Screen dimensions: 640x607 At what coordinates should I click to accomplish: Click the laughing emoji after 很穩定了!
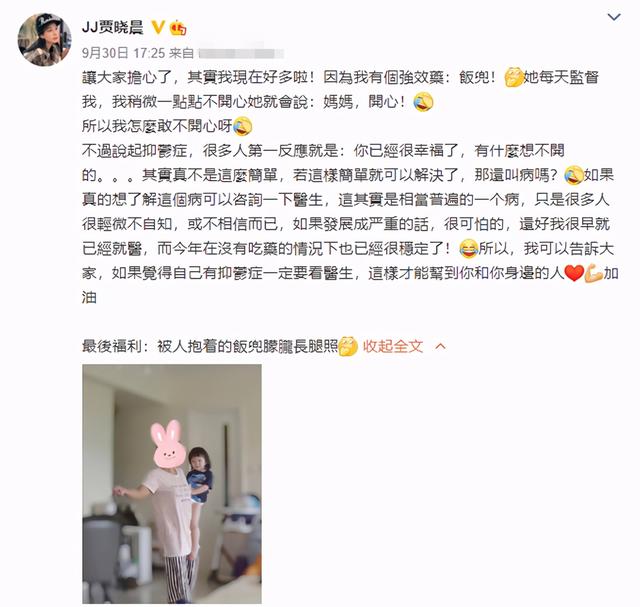[x=468, y=249]
